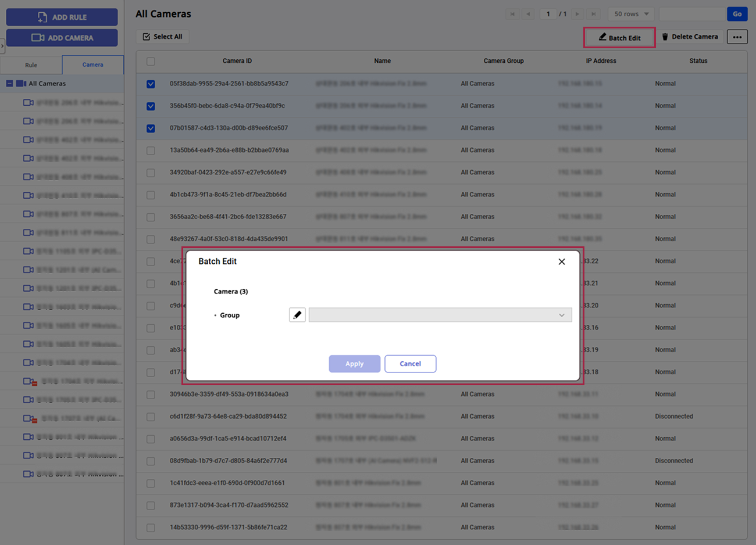
Task: Open the 50 rows per page dropdown
Action: pyautogui.click(x=631, y=14)
